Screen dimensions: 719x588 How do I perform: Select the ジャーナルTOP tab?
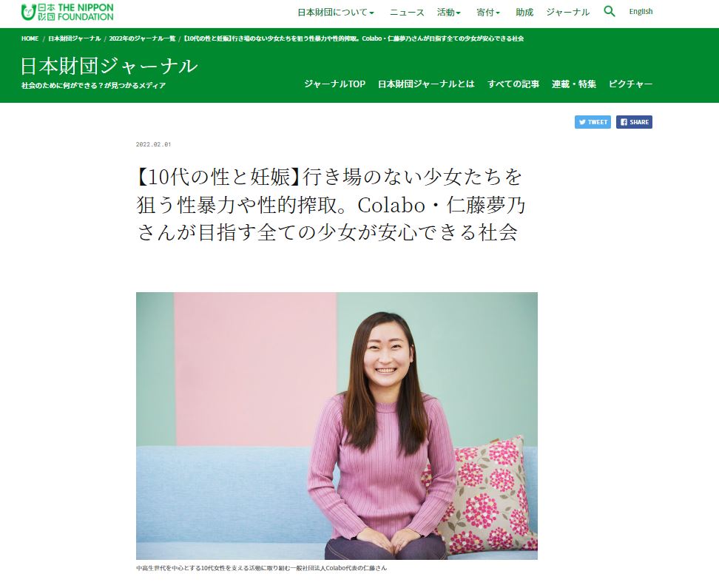[335, 84]
